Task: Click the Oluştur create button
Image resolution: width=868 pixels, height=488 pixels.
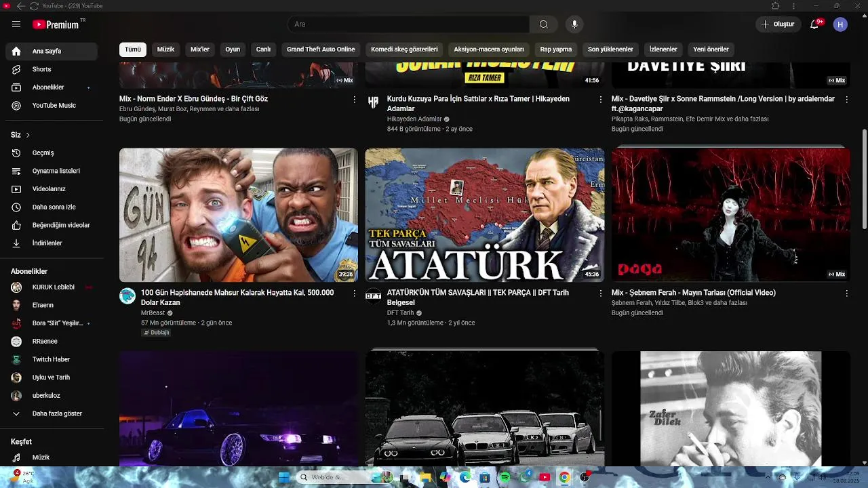Action: pyautogui.click(x=778, y=24)
